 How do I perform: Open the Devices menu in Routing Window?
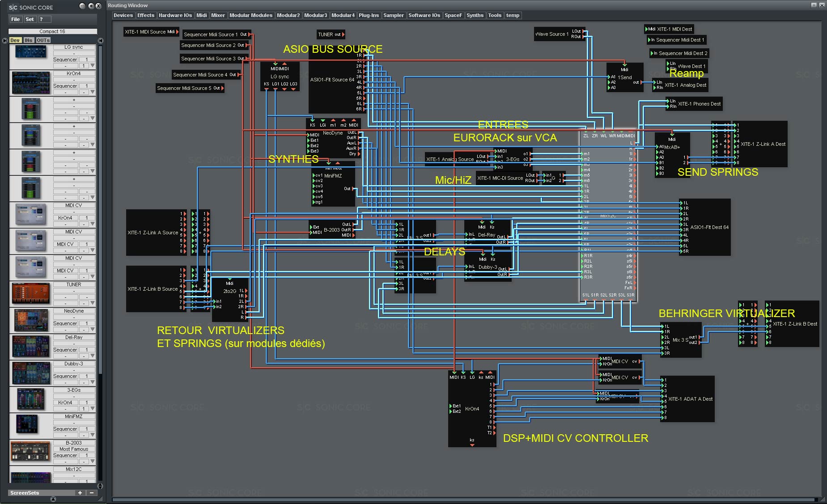click(x=123, y=15)
